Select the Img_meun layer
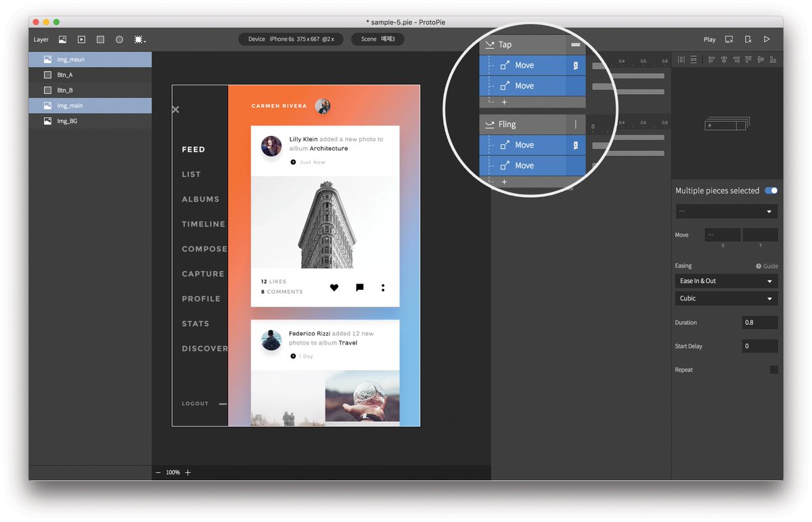The width and height of the screenshot is (812, 522). 90,60
